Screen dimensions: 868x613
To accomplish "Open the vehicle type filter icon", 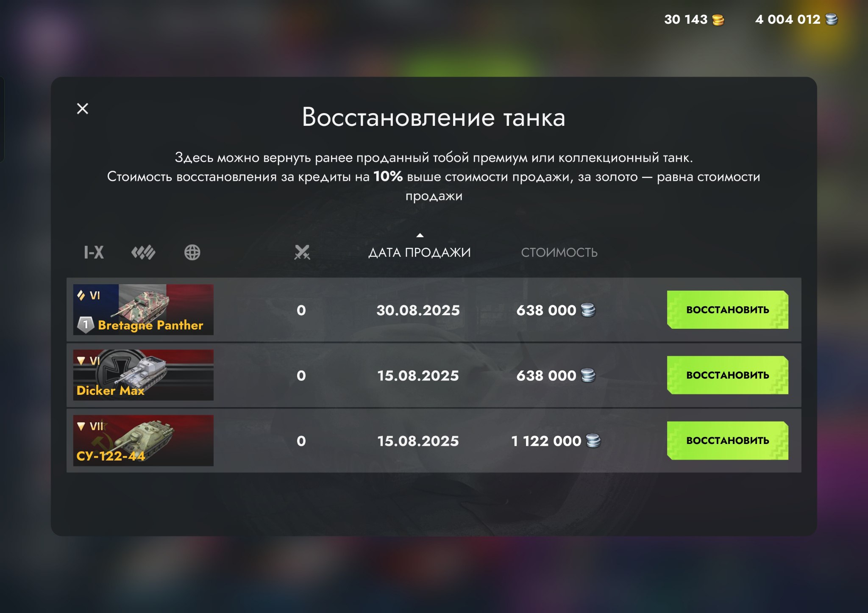I will coord(143,252).
